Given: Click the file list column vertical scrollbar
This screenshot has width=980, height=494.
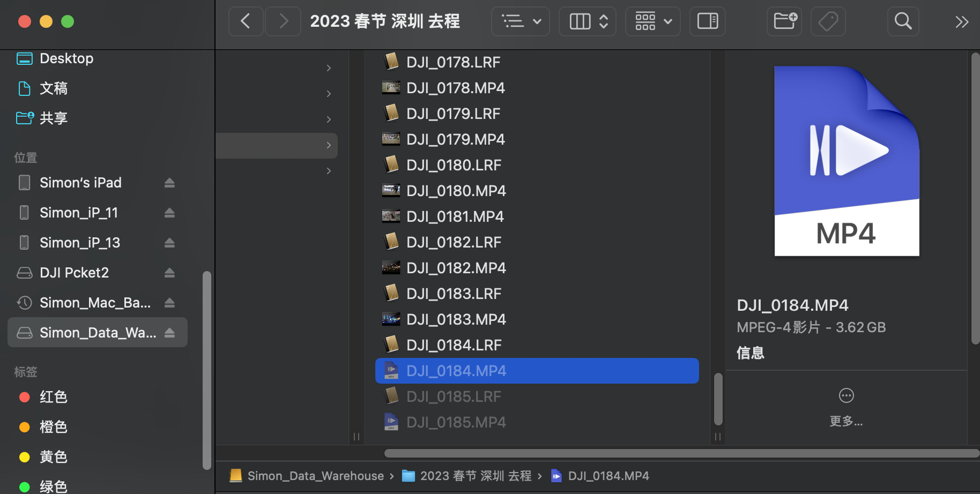Looking at the screenshot, I should [718, 399].
